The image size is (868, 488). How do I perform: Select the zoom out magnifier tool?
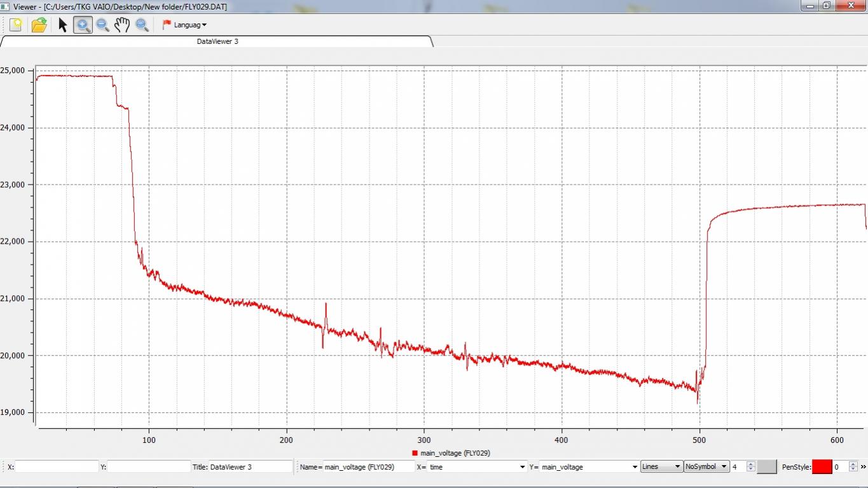(102, 25)
